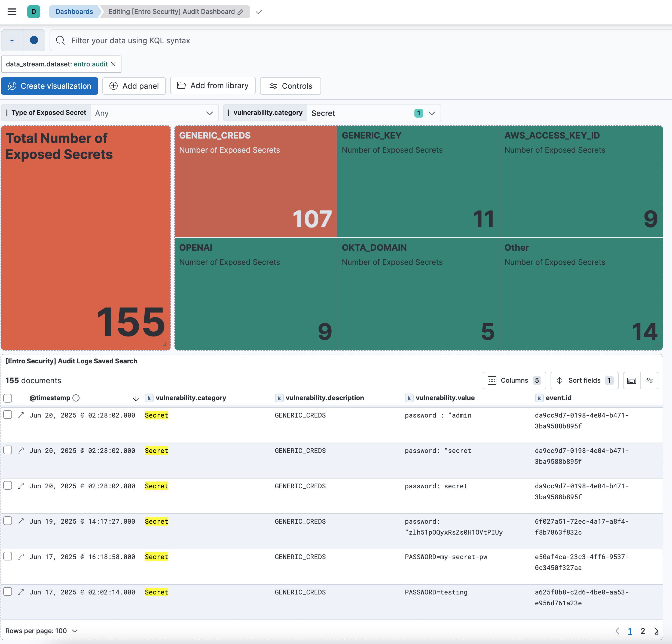Open the main navigation hamburger menu
The width and height of the screenshot is (672, 644).
(12, 12)
